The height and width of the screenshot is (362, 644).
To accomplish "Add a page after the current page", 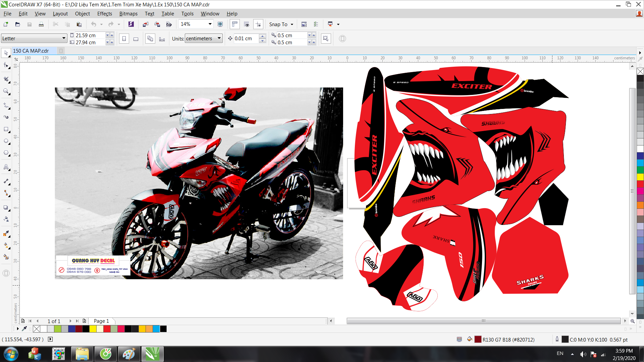I will pyautogui.click(x=85, y=321).
